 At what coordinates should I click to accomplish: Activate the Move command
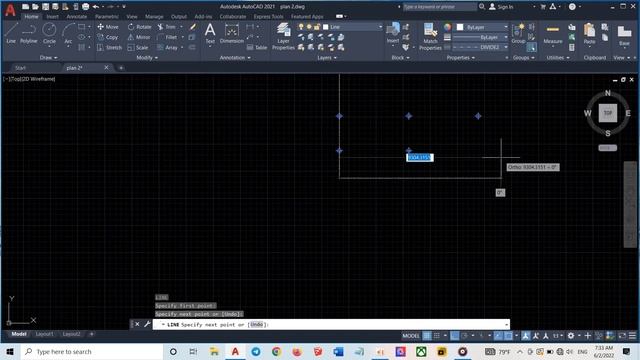point(108,27)
